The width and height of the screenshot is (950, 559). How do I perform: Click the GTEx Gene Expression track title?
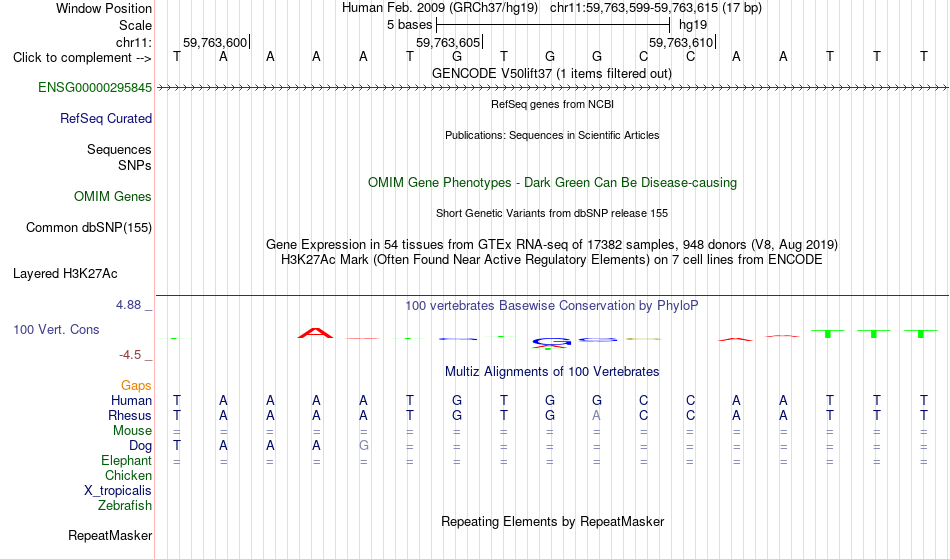point(552,245)
